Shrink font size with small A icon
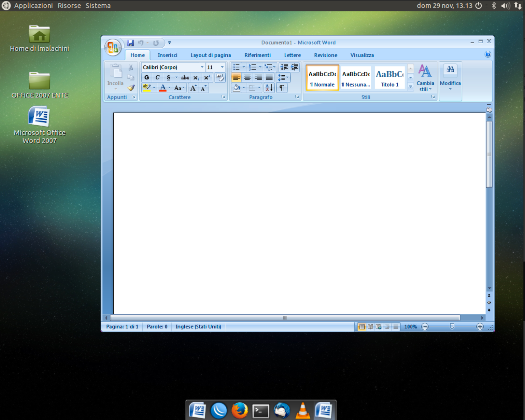 (204, 88)
